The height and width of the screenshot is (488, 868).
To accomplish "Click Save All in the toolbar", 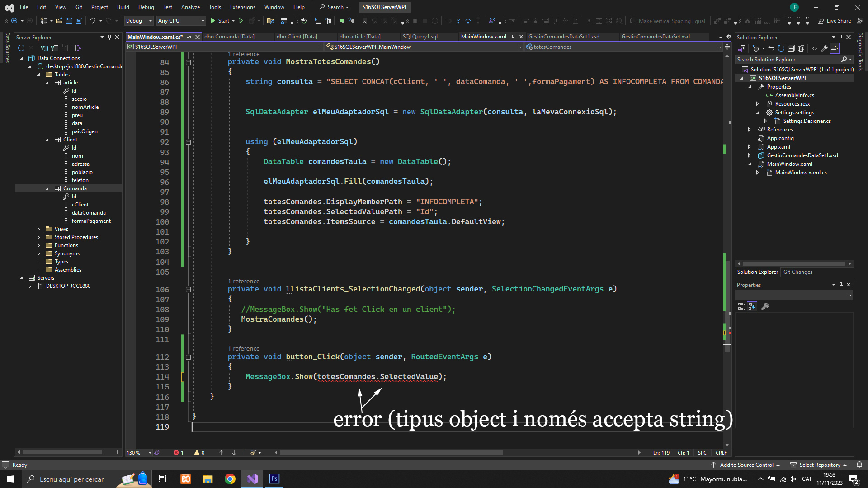I will pos(79,21).
